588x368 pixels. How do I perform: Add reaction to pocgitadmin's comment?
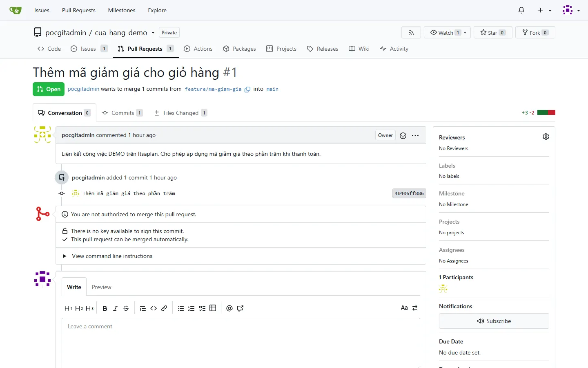pos(403,136)
